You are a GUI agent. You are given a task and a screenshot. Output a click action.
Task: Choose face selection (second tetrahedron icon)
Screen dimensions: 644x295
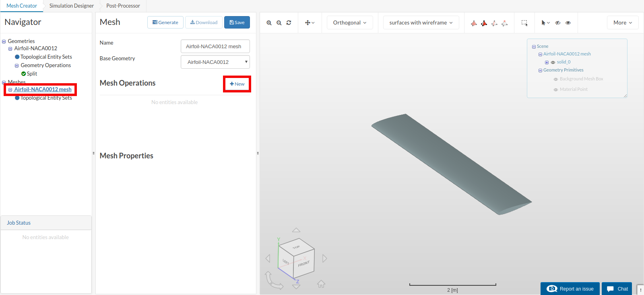tap(484, 23)
